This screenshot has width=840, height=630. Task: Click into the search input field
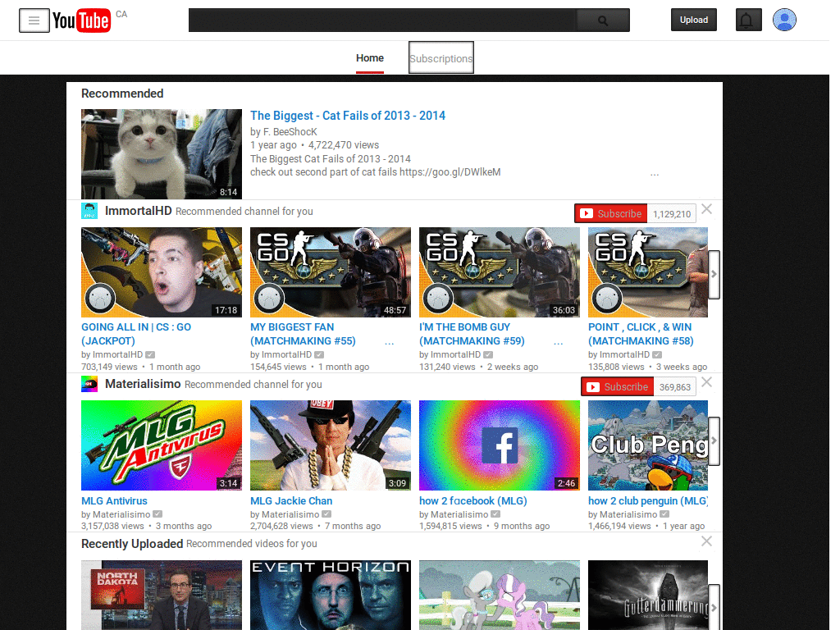(382, 21)
